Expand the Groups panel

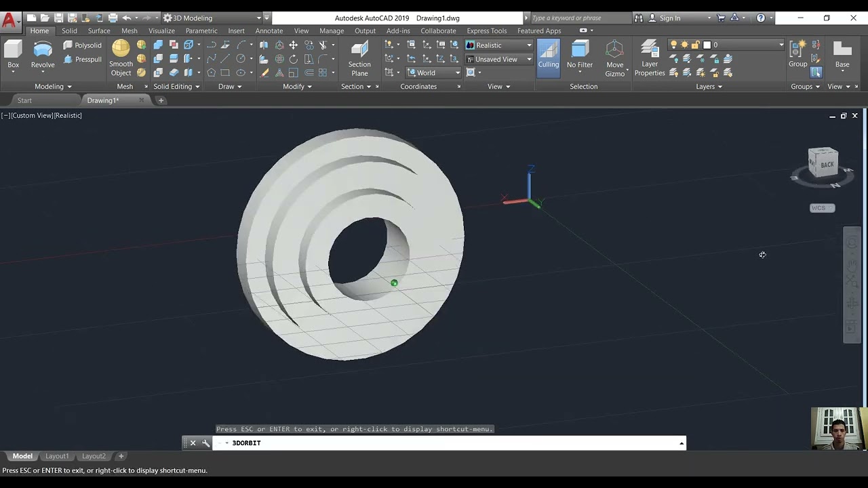(x=805, y=86)
